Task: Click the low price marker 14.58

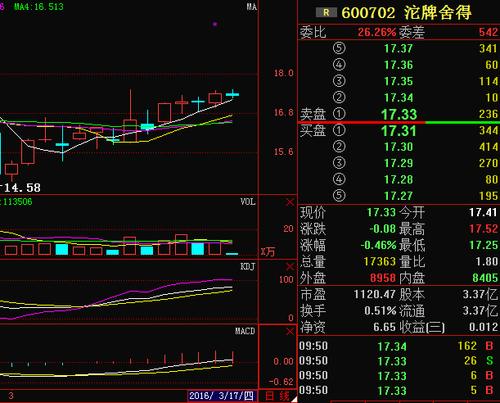Action: point(22,188)
